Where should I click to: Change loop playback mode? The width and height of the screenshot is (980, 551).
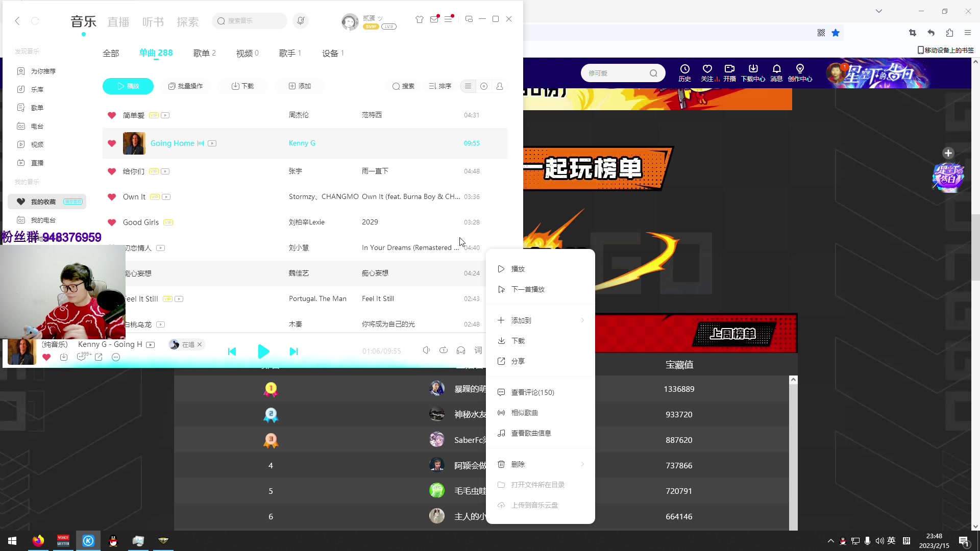pyautogui.click(x=444, y=350)
